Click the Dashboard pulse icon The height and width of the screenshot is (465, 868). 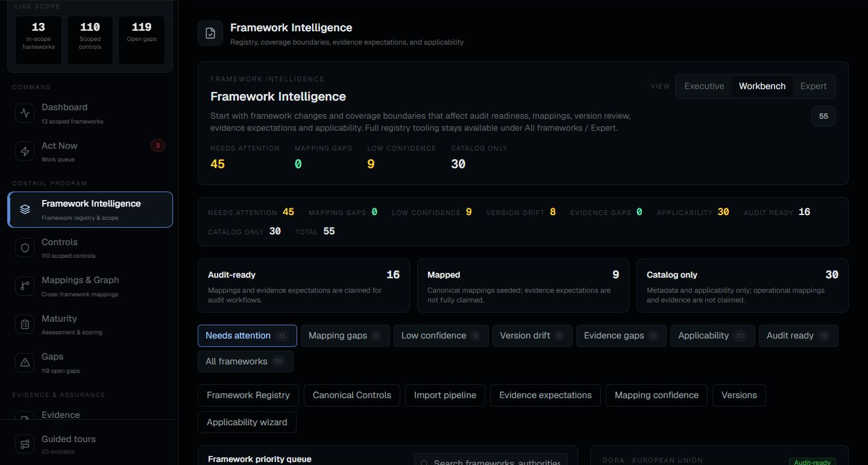(x=25, y=113)
